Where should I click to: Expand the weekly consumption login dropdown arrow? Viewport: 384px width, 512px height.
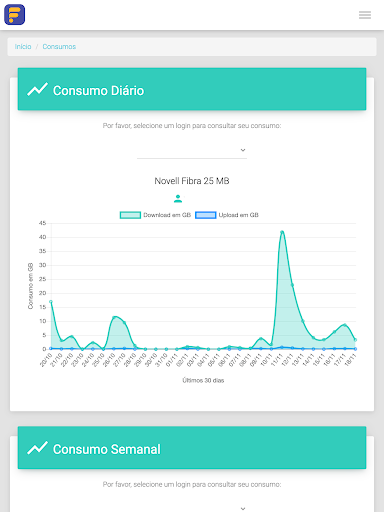[x=243, y=508]
